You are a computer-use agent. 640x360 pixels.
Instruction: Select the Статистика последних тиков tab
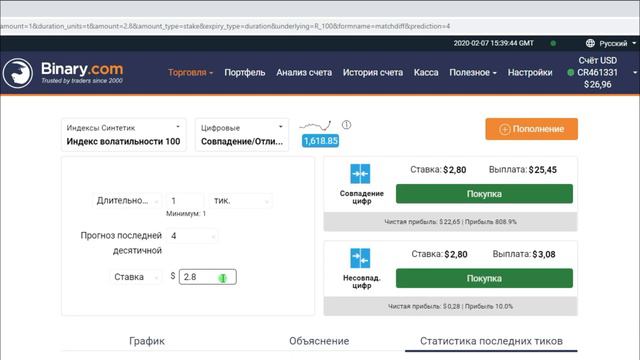(491, 341)
